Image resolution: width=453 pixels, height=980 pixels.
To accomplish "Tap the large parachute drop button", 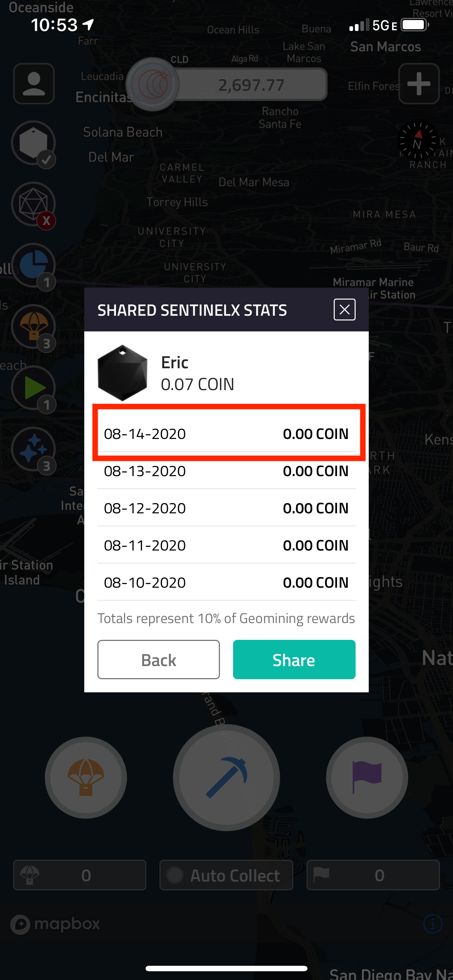I will 86,777.
